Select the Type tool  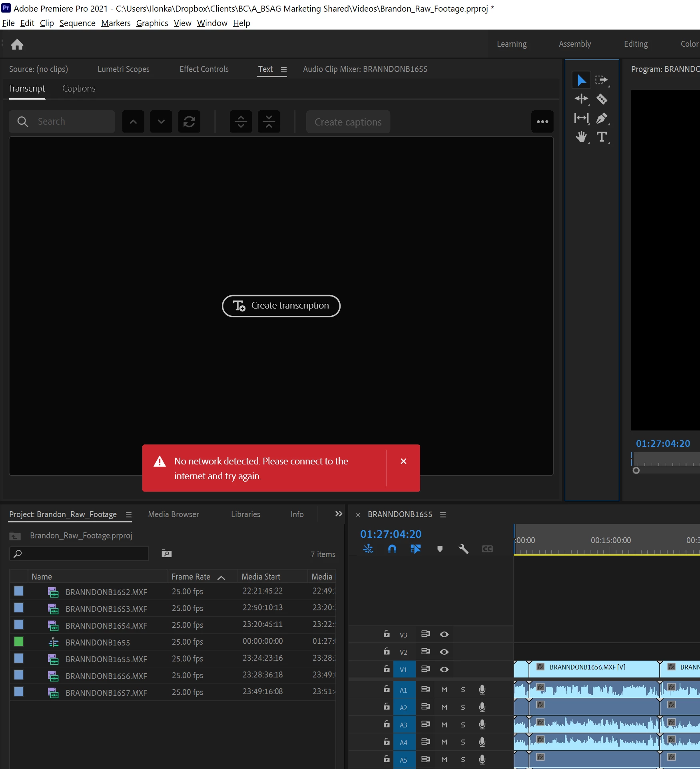click(602, 137)
